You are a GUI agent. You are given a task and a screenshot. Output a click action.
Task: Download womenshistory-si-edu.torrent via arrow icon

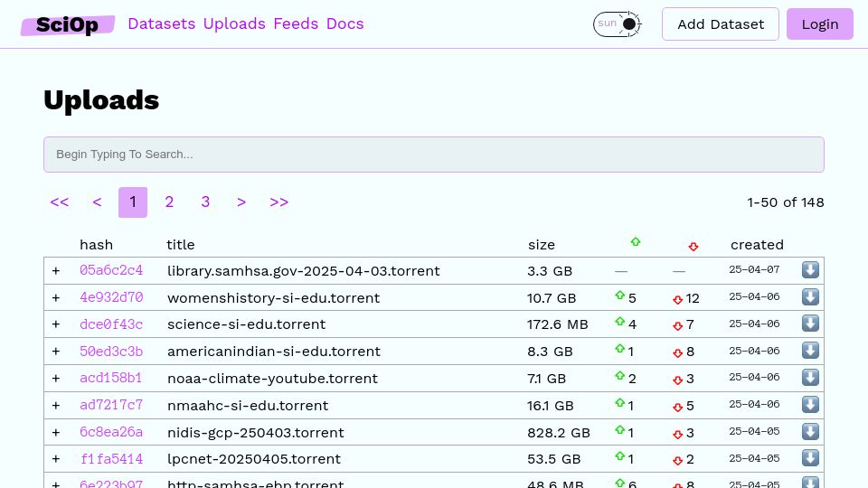click(x=810, y=297)
